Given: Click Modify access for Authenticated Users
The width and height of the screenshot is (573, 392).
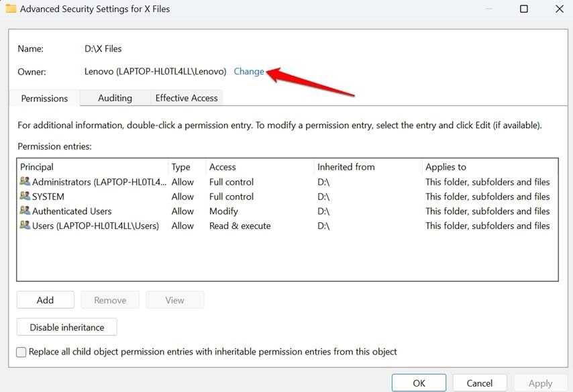Looking at the screenshot, I should click(223, 211).
